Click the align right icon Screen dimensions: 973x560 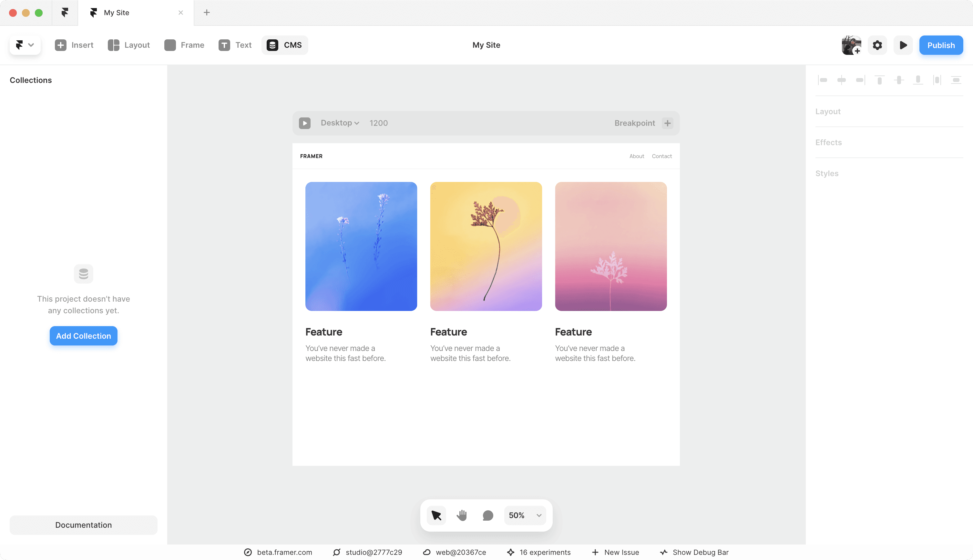pos(860,80)
